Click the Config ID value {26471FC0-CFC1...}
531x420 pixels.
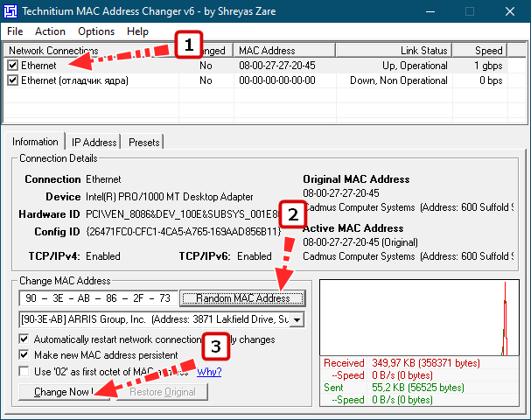pos(183,231)
